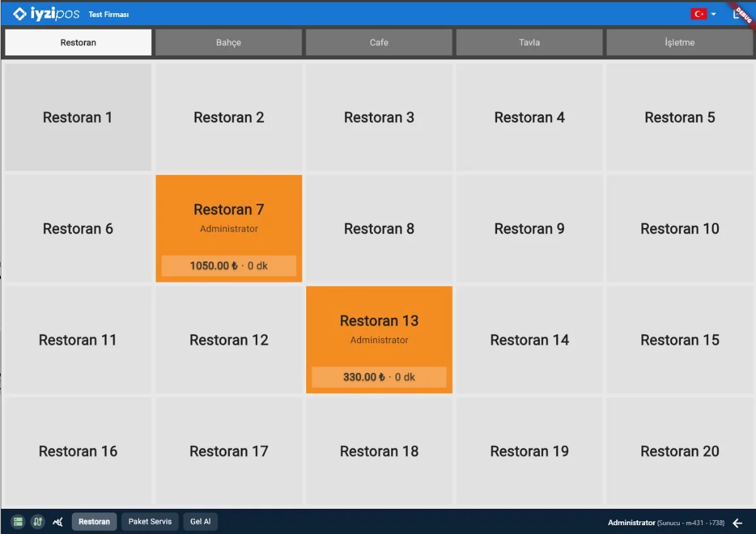Open table Restoran 6

(78, 229)
